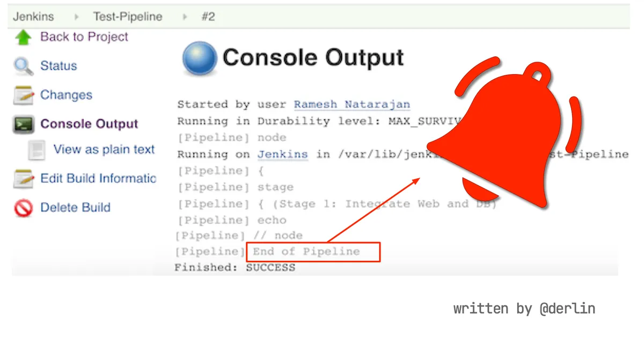Image resolution: width=644 pixels, height=338 pixels.
Task: Expand the arrow after Test-Pipeline breadcrumb
Action: click(185, 17)
